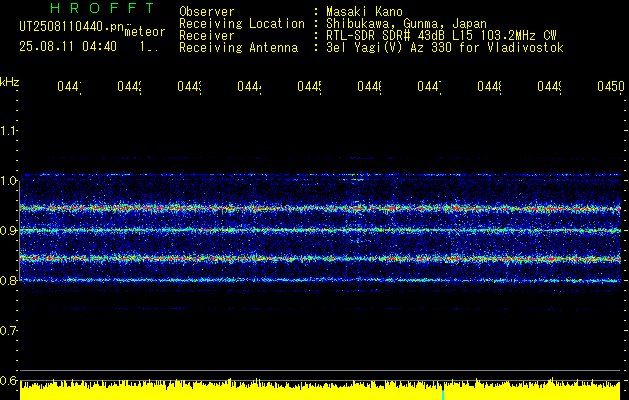The image size is (629, 400).
Task: Click the cyan marker in yellow level bar
Action: pyautogui.click(x=443, y=394)
